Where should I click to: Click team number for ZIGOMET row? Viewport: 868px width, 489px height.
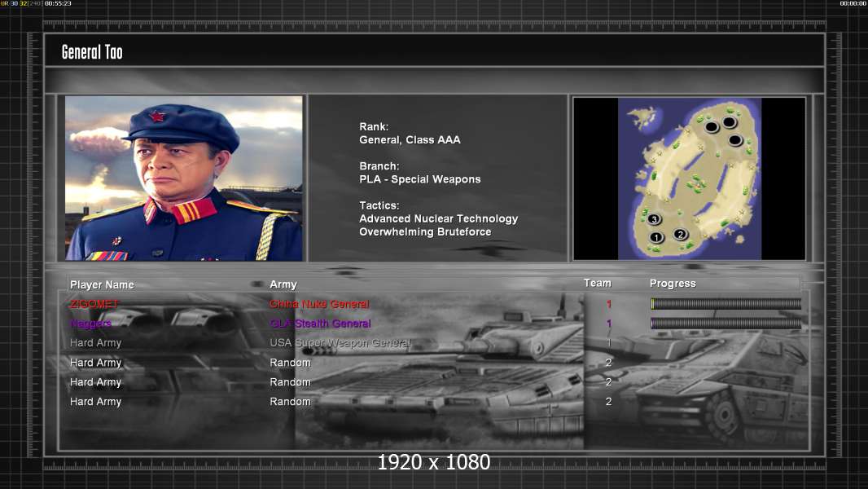(x=609, y=304)
